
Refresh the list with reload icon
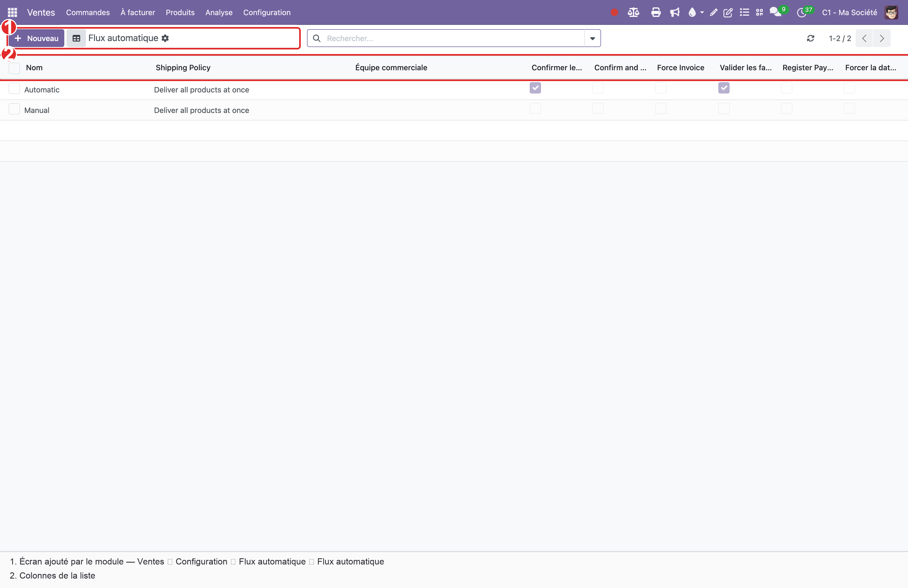click(x=810, y=38)
